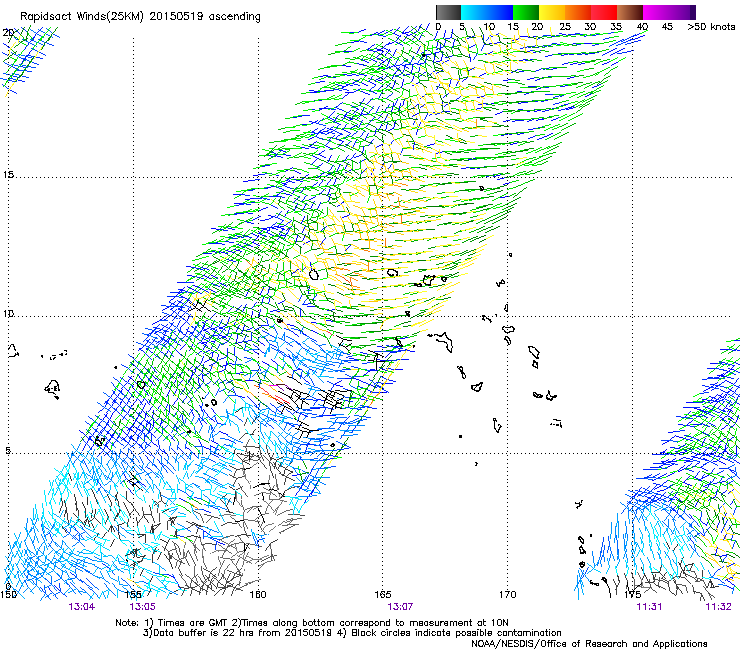Click the '170' longitude axis label

click(x=507, y=594)
